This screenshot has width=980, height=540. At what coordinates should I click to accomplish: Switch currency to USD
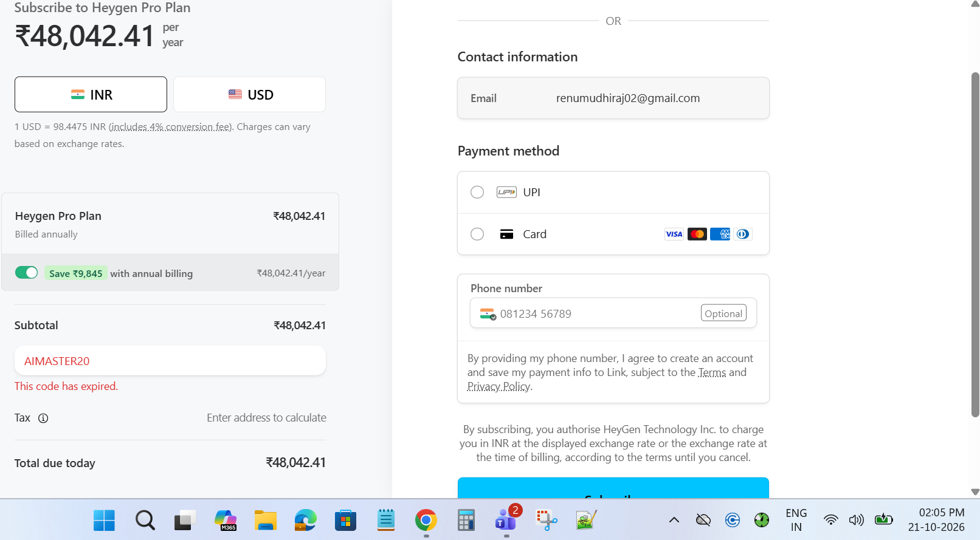tap(250, 95)
